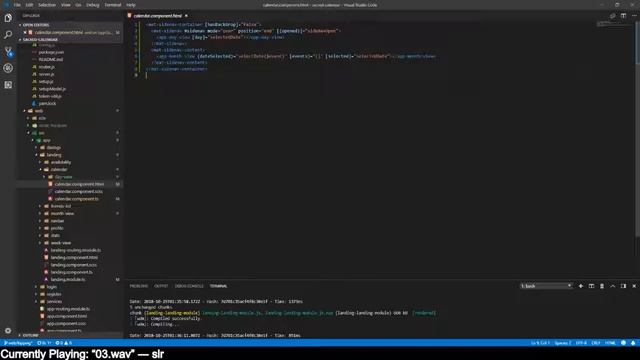Open the Explorer view in activity bar

(8, 18)
